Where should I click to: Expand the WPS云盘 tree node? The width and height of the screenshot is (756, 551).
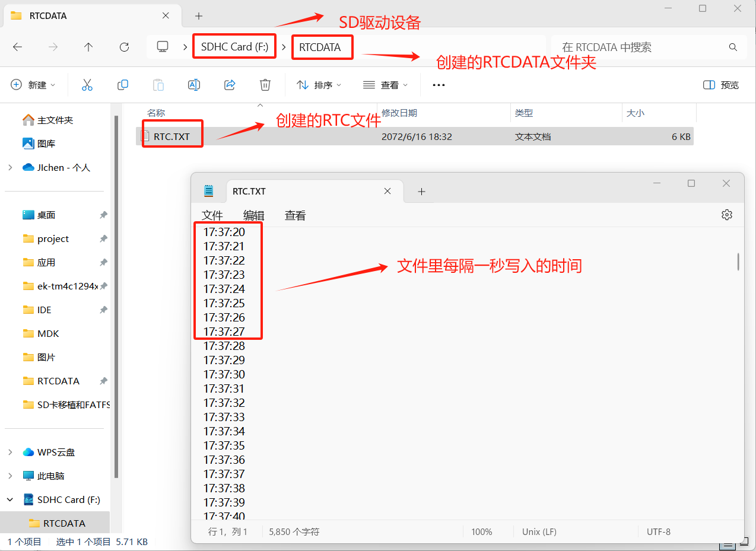pos(10,452)
